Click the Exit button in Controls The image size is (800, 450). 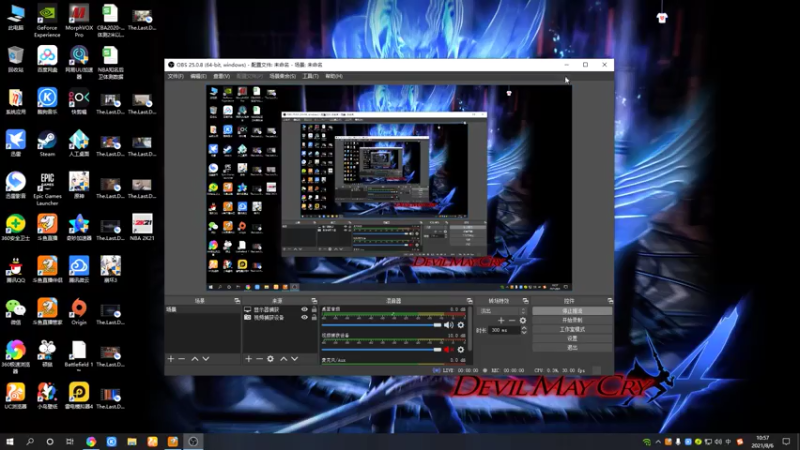(572, 347)
